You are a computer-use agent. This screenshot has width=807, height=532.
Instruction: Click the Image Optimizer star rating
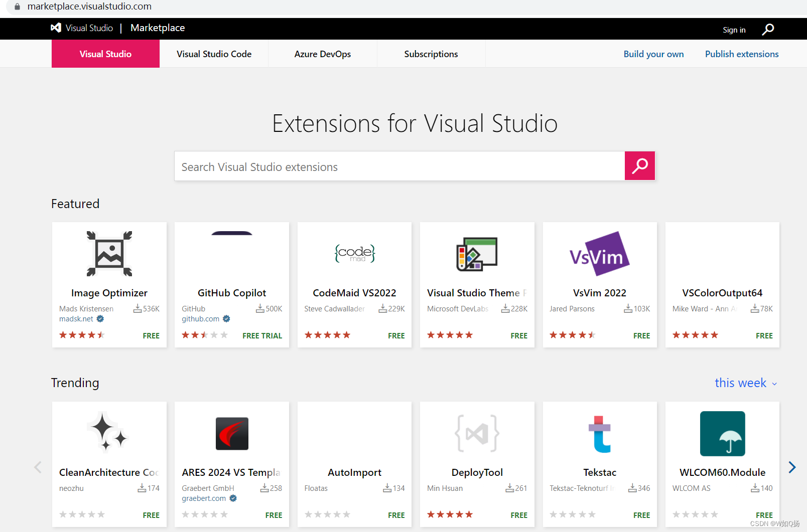(82, 335)
